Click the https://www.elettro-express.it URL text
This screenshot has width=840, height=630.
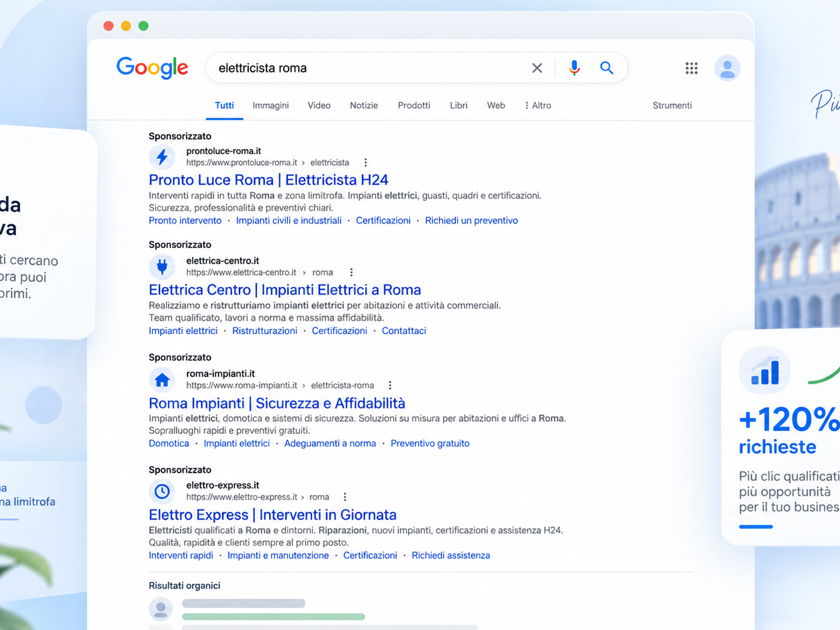(x=242, y=497)
